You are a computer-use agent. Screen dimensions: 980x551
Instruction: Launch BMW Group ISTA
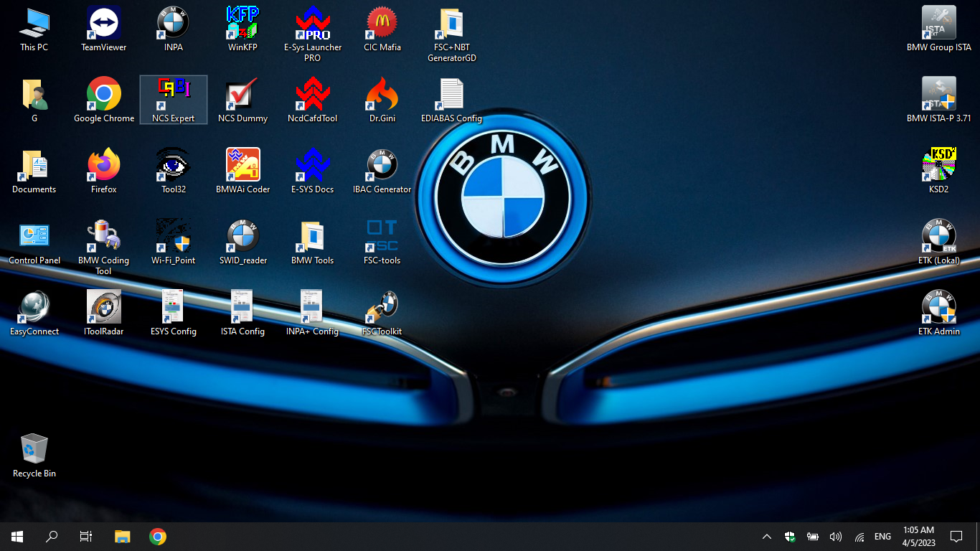pos(938,22)
